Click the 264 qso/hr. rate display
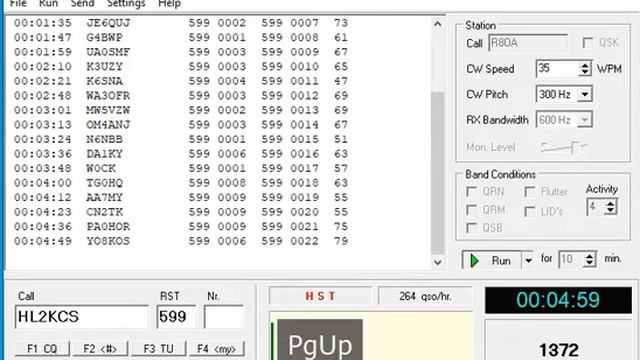This screenshot has height=360, width=640. 425,296
